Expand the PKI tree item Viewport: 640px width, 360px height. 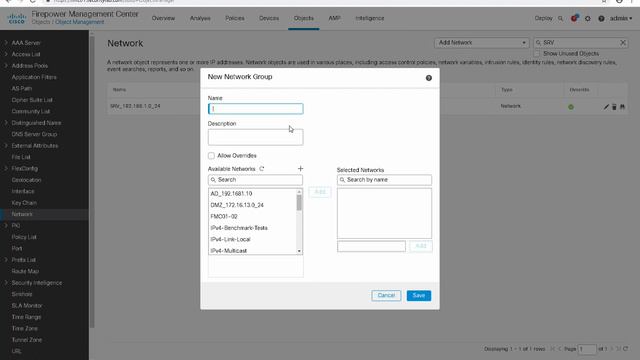[x=6, y=225]
